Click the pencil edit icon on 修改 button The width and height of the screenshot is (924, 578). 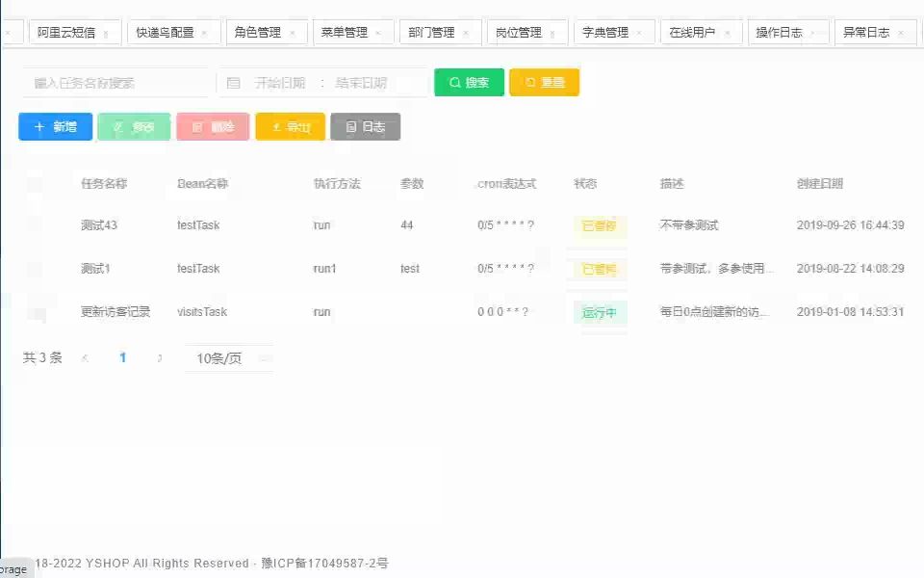click(x=118, y=126)
